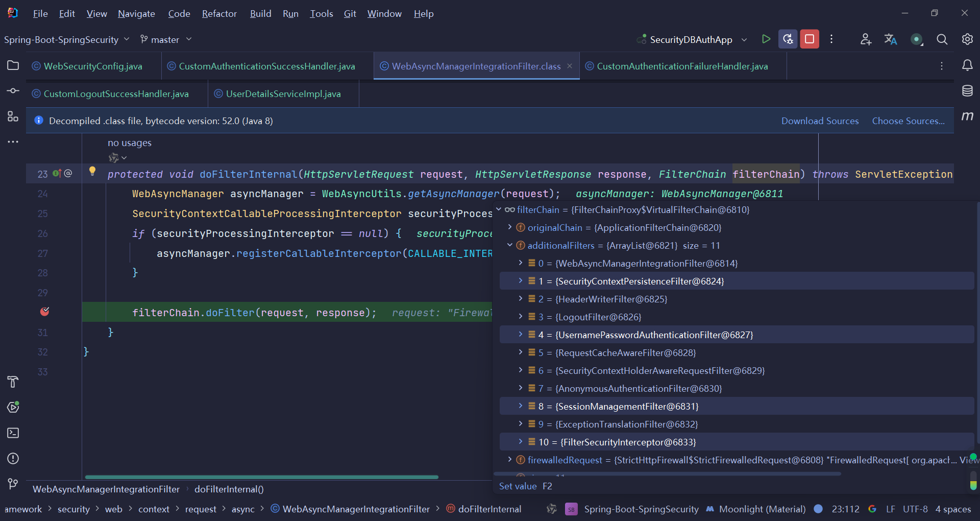Expand the originalChain field node
Image resolution: width=980 pixels, height=521 pixels.
[509, 227]
